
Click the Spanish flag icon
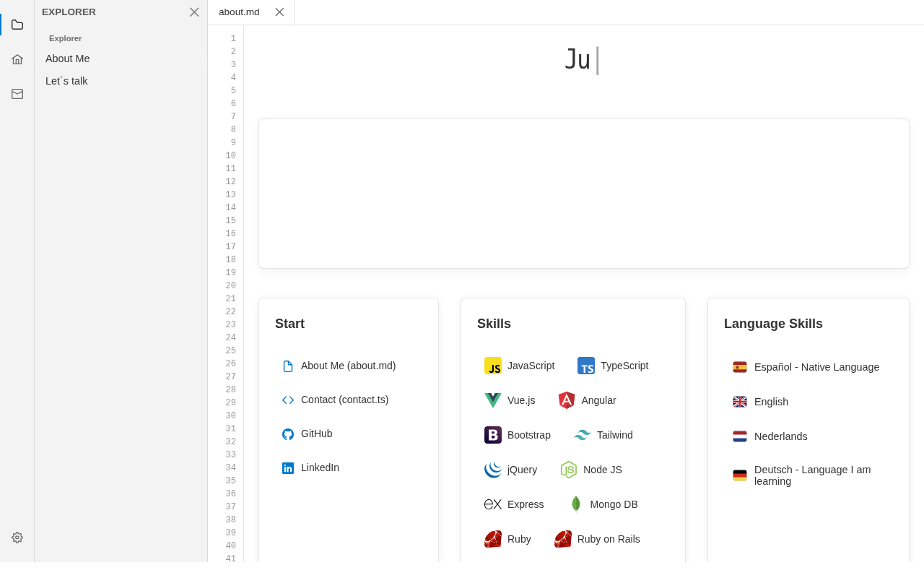coord(740,367)
